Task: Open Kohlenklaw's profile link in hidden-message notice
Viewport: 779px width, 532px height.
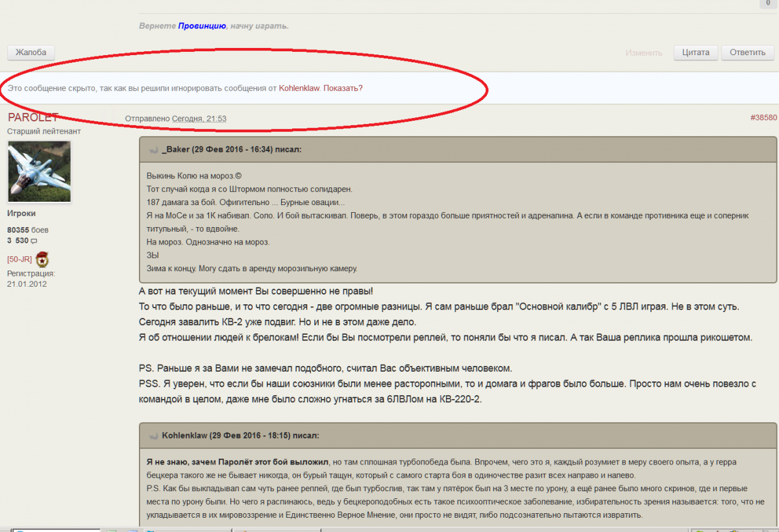Action: tap(299, 88)
